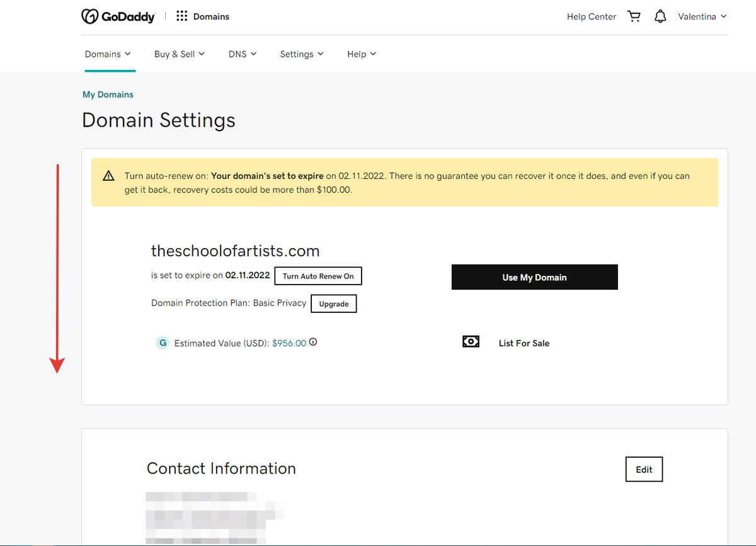Image resolution: width=756 pixels, height=546 pixels.
Task: Click the Contact Information heading
Action: (221, 469)
